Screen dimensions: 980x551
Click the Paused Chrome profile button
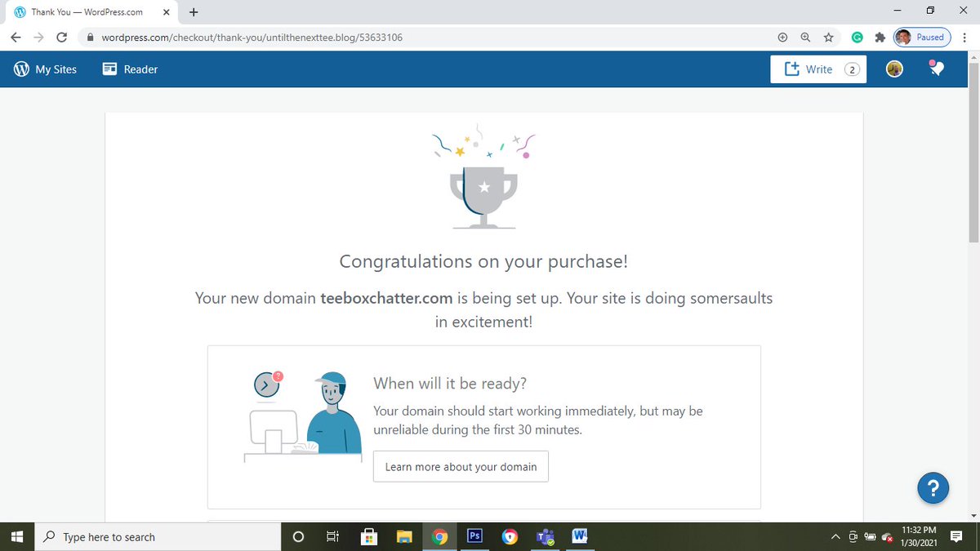921,38
